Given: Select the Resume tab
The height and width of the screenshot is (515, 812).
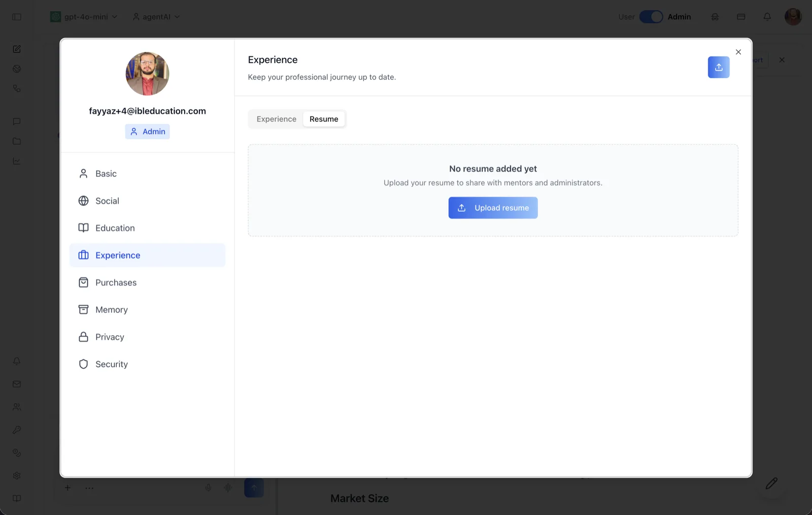Looking at the screenshot, I should point(324,119).
